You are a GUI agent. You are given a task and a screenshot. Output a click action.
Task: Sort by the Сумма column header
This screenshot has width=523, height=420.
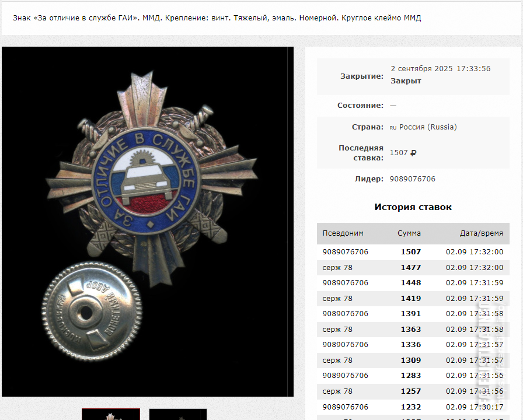click(409, 233)
